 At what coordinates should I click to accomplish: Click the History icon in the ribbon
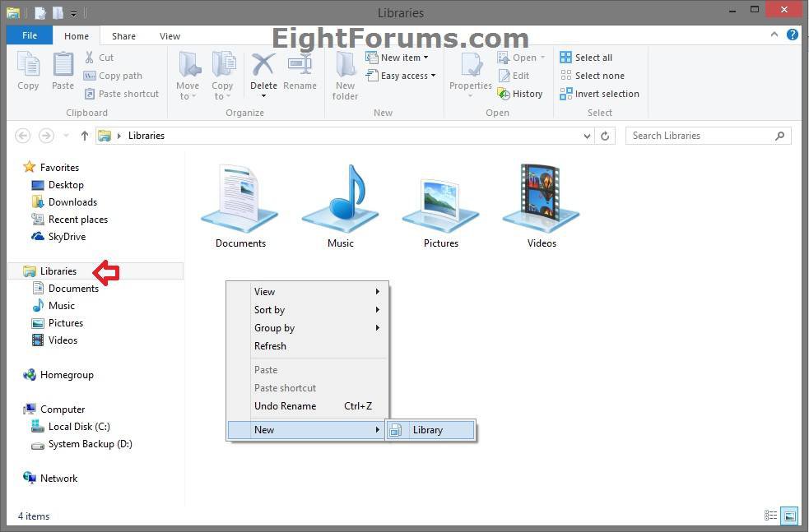point(521,93)
